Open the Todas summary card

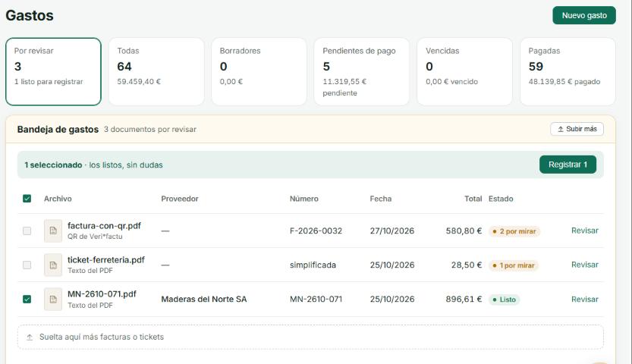pos(156,72)
